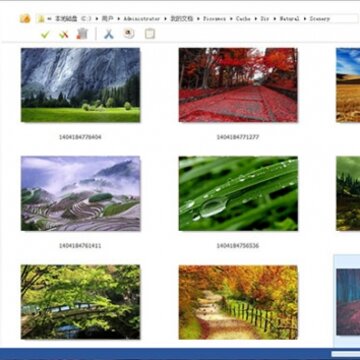Go to Cache folder in breadcrumb
The width and height of the screenshot is (360, 360).
(243, 19)
